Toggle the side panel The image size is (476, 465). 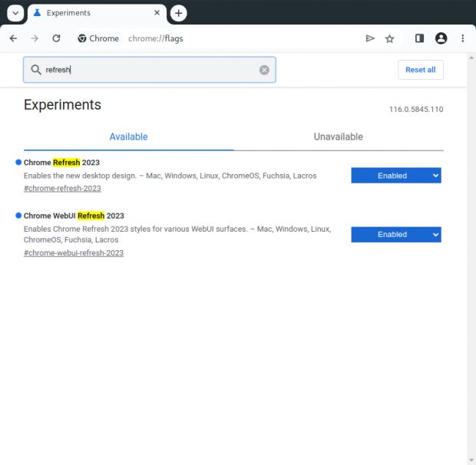click(x=419, y=38)
